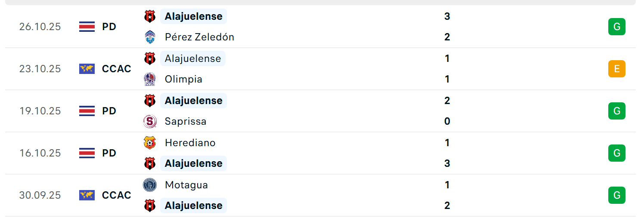The height and width of the screenshot is (218, 644).
Task: Click the Motagua team crest
Action: click(150, 185)
